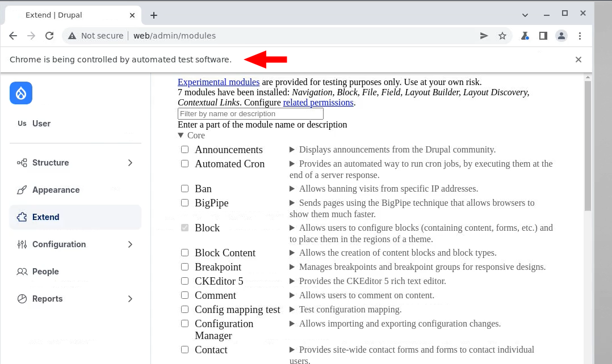Click the browser forward arrow

(31, 36)
